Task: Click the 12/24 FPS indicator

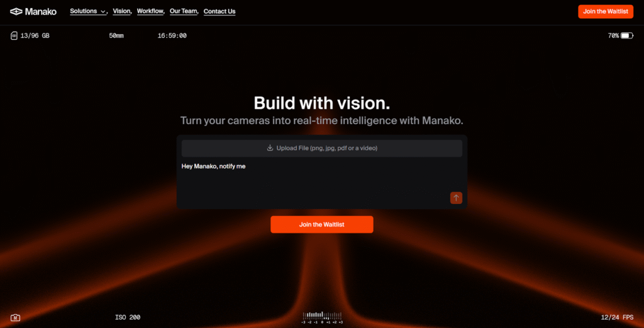Action: click(x=617, y=317)
